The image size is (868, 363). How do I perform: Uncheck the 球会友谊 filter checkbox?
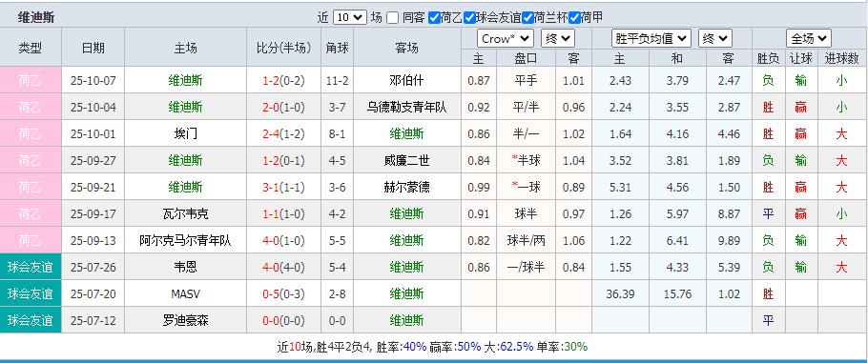[x=470, y=18]
